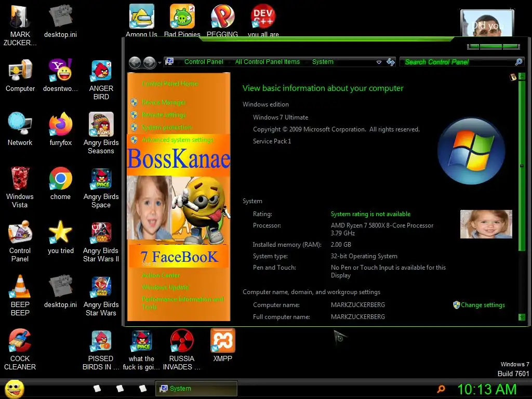This screenshot has width=532, height=399.
Task: Click the green vertical scrollbar thumb
Action: pyautogui.click(x=522, y=166)
